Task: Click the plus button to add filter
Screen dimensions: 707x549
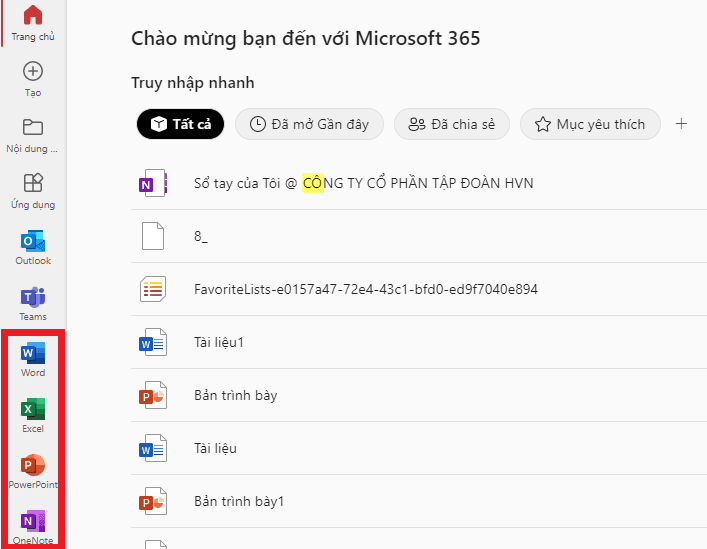Action: point(681,124)
